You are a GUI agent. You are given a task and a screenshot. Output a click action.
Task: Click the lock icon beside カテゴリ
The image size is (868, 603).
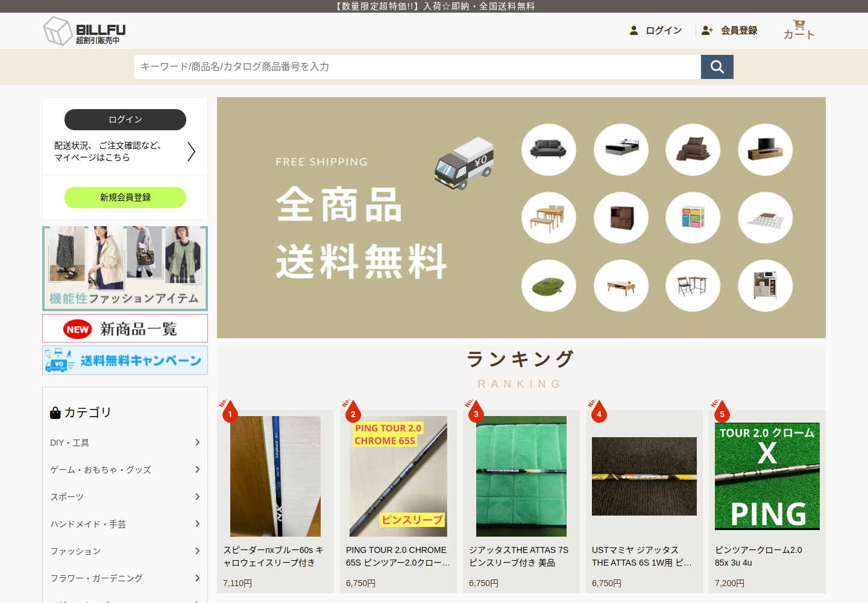55,412
